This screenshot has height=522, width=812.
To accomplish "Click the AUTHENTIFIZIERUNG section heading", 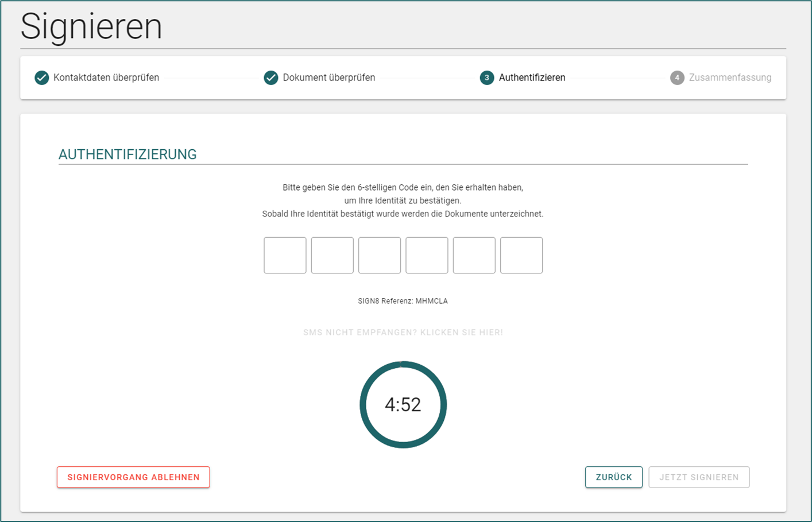I will (x=127, y=154).
